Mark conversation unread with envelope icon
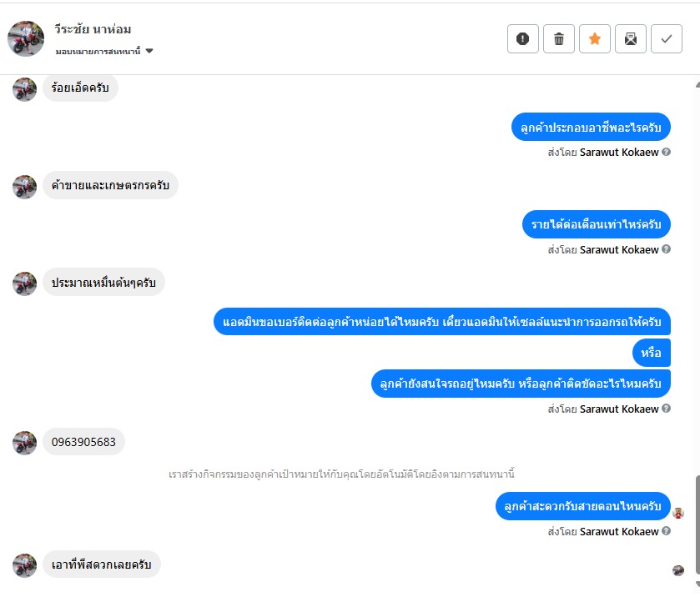 click(631, 39)
